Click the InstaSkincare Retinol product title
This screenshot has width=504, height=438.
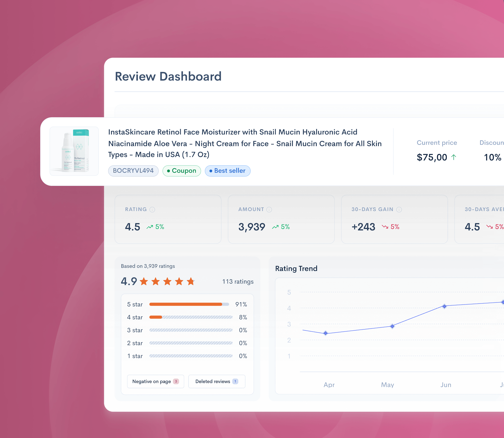245,143
